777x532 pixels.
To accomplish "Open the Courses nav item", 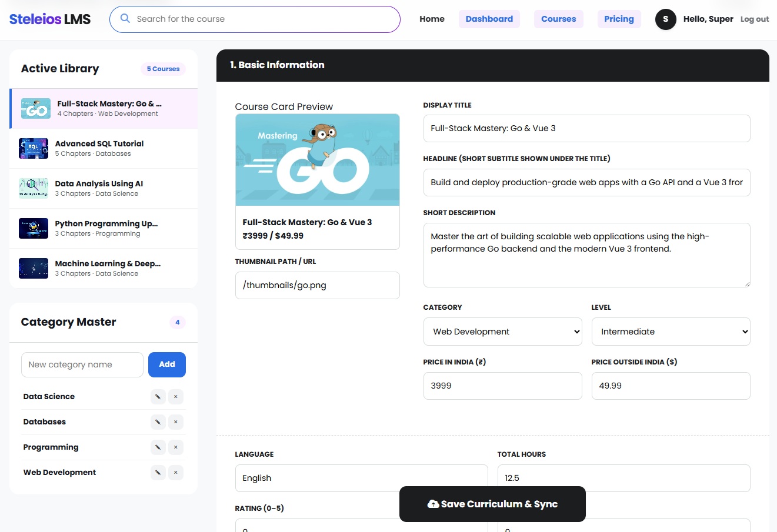I will [x=559, y=19].
